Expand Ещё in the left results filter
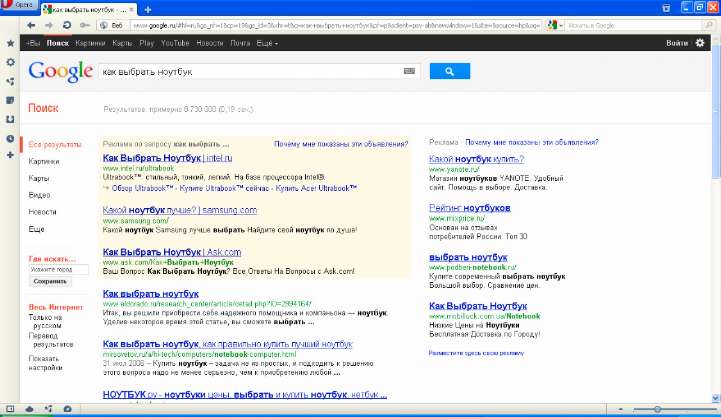 pos(36,229)
